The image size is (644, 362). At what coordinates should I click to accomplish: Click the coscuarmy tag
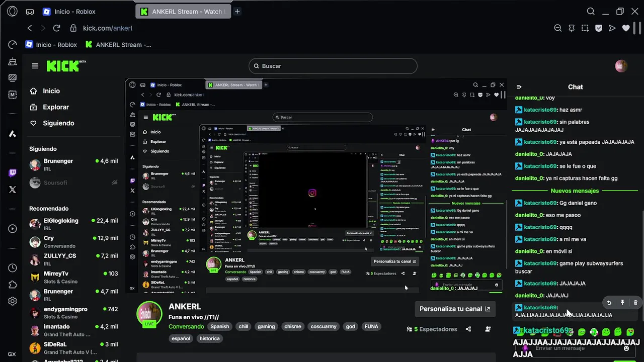(x=324, y=326)
